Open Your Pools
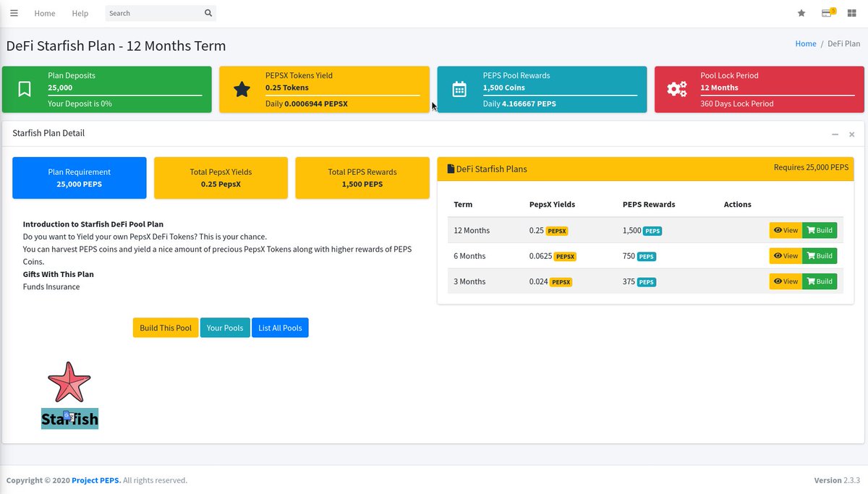Image resolution: width=868 pixels, height=494 pixels. pos(225,328)
